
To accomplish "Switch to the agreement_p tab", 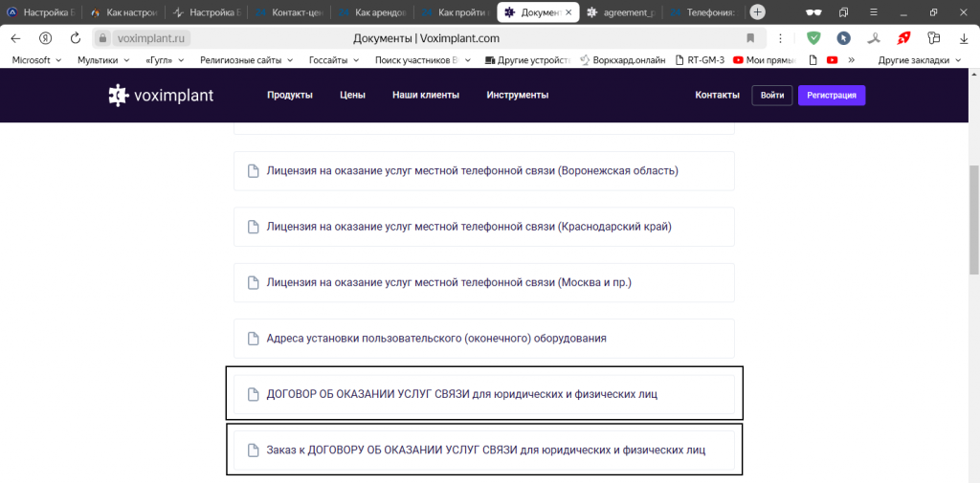I will coord(620,11).
